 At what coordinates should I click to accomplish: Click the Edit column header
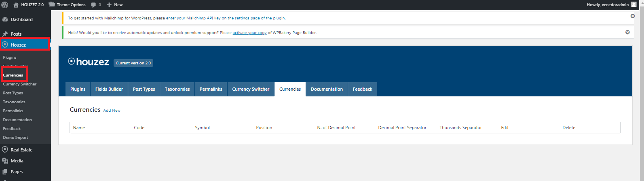tap(505, 128)
